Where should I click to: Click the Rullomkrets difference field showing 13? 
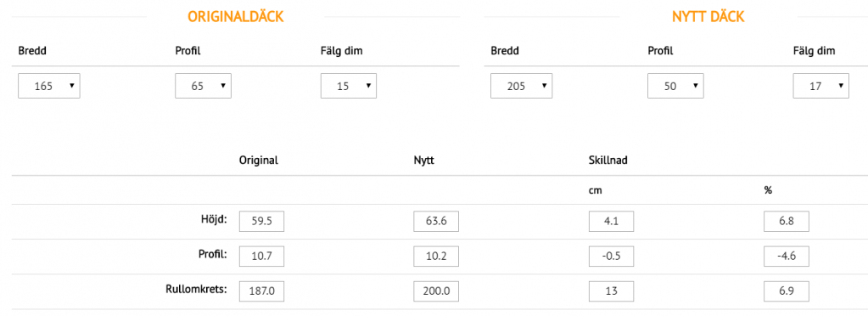click(611, 291)
